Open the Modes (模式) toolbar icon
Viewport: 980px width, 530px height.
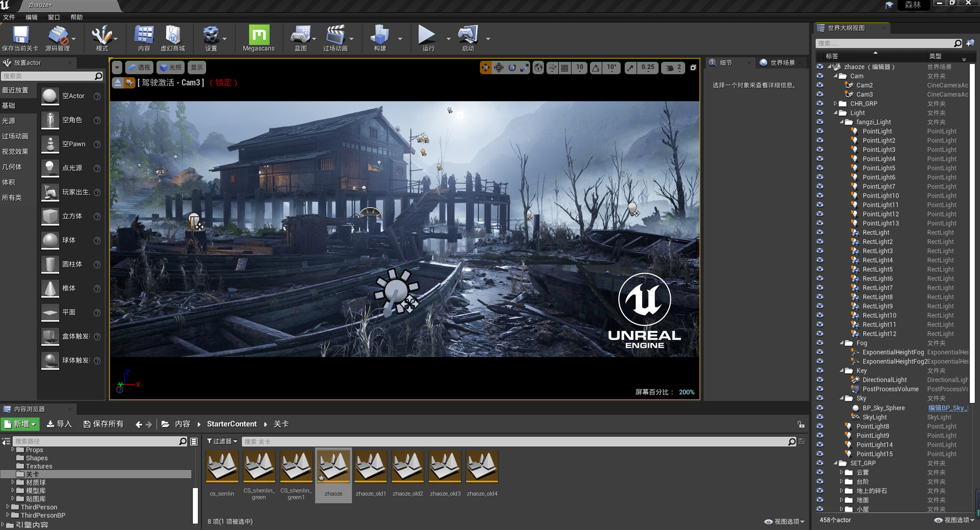coord(102,35)
